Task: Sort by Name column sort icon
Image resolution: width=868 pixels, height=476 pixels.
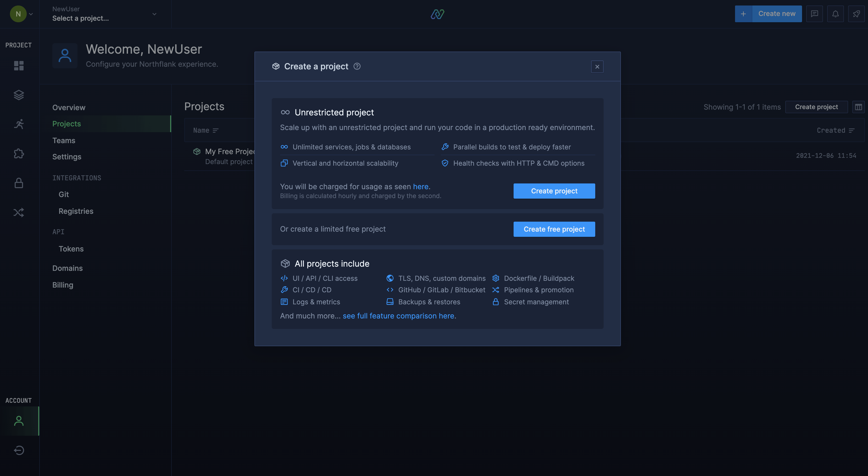Action: 216,130
